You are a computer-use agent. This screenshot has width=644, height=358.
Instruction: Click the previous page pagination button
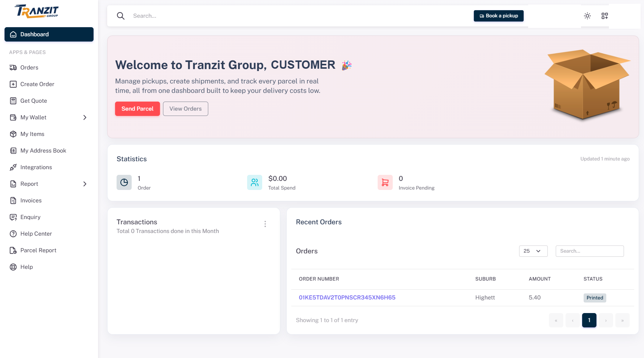tap(573, 320)
